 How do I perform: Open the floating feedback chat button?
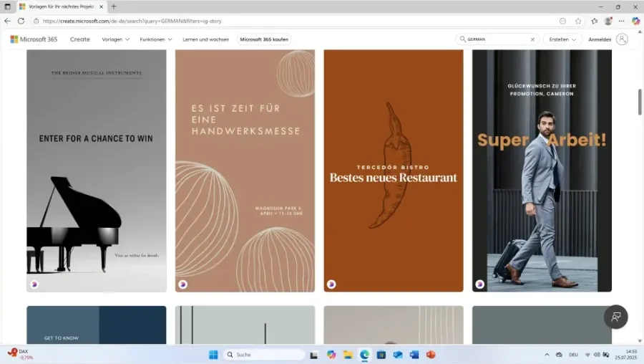coord(615,317)
